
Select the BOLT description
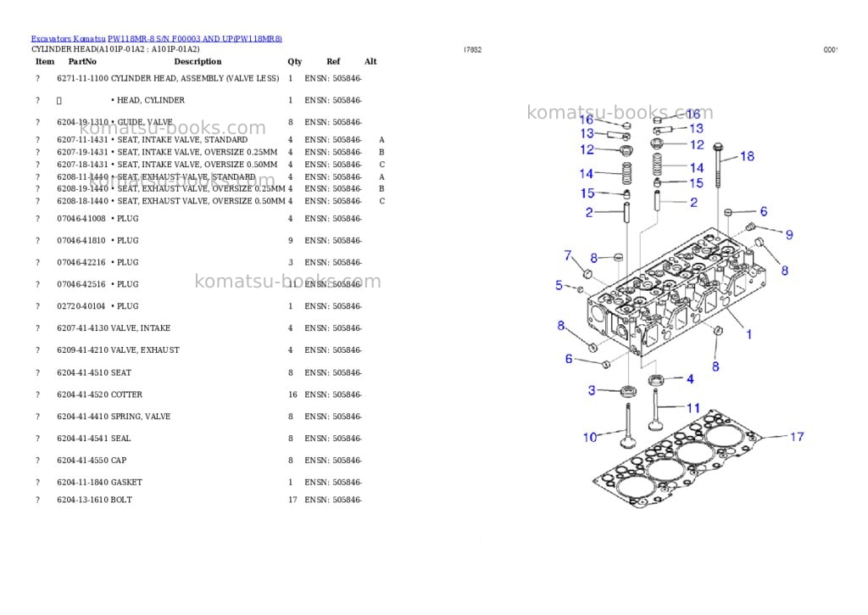[x=121, y=500]
